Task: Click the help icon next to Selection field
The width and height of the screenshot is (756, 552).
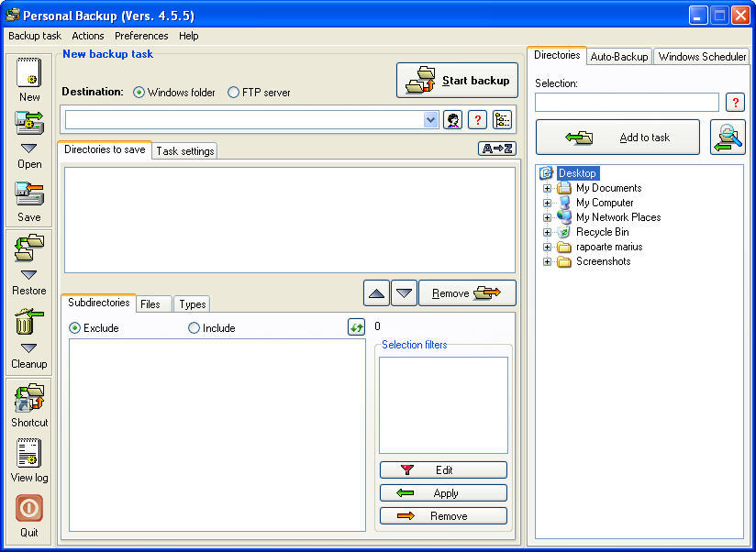Action: point(735,102)
